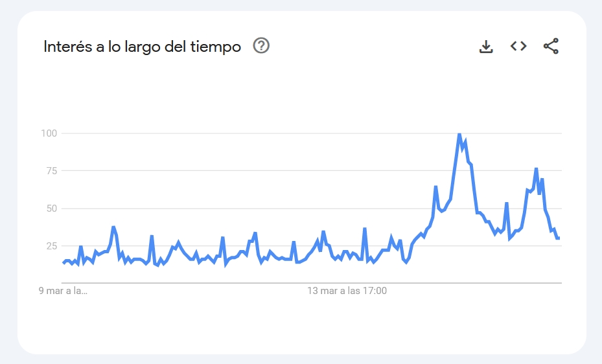The width and height of the screenshot is (602, 364).
Task: Click the last data point at the line's right end
Action: [x=559, y=238]
